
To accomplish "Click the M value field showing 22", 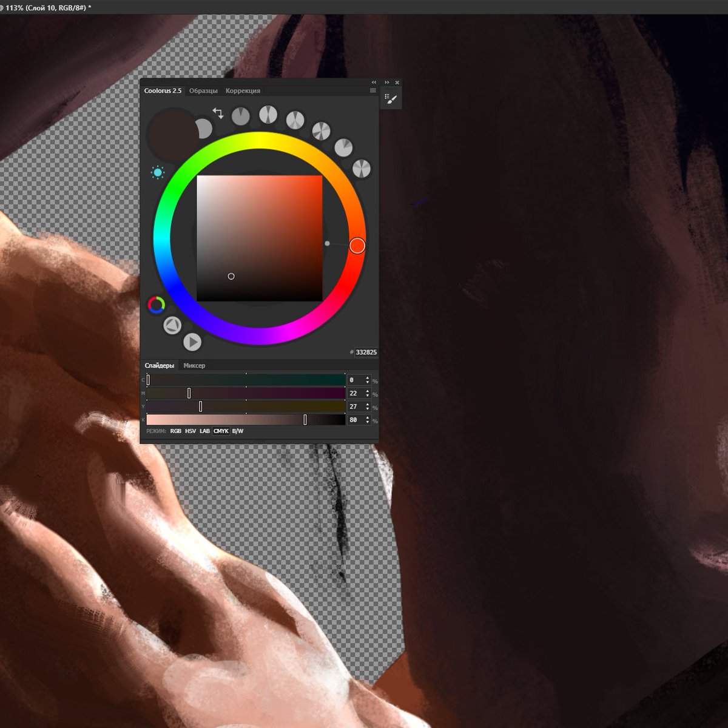I will point(356,393).
